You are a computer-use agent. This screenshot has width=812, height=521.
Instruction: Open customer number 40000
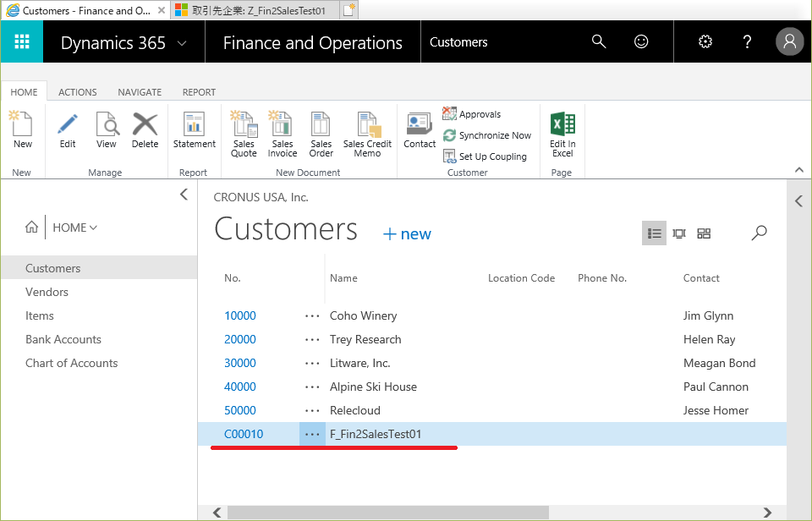point(239,387)
